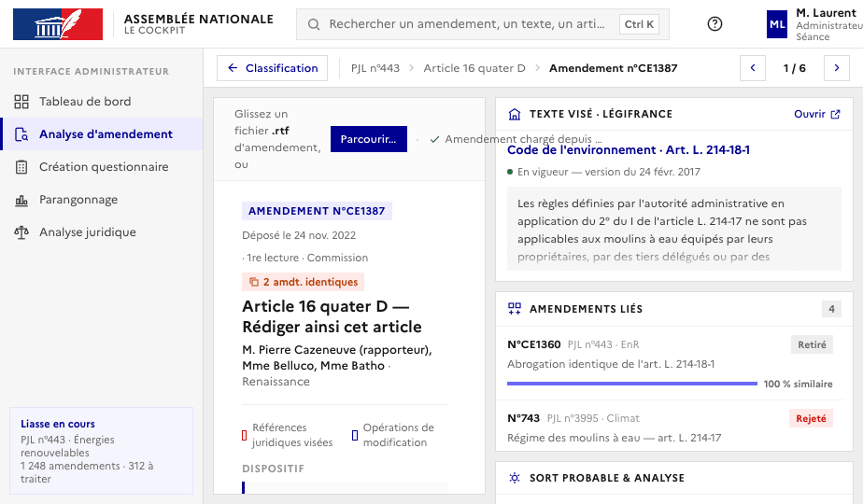Click the Analyse juridique scales icon
This screenshot has height=504, width=863.
[x=21, y=232]
